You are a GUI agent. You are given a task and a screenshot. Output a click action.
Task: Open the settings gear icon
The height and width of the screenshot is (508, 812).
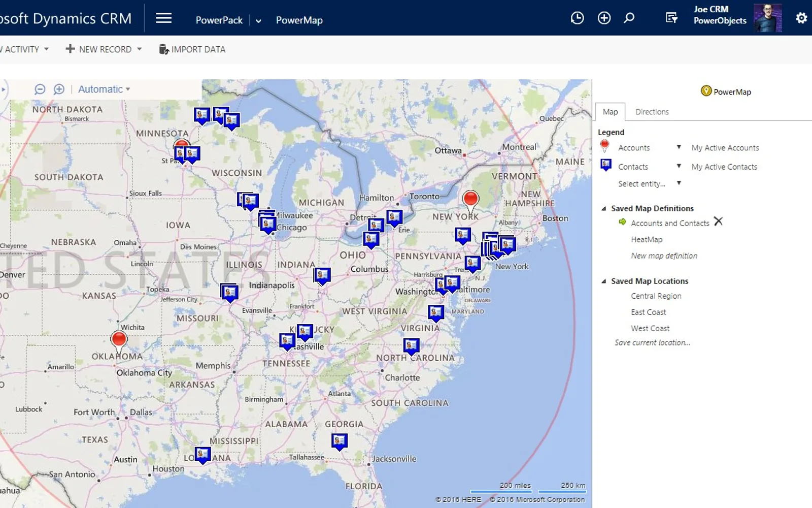tap(801, 18)
